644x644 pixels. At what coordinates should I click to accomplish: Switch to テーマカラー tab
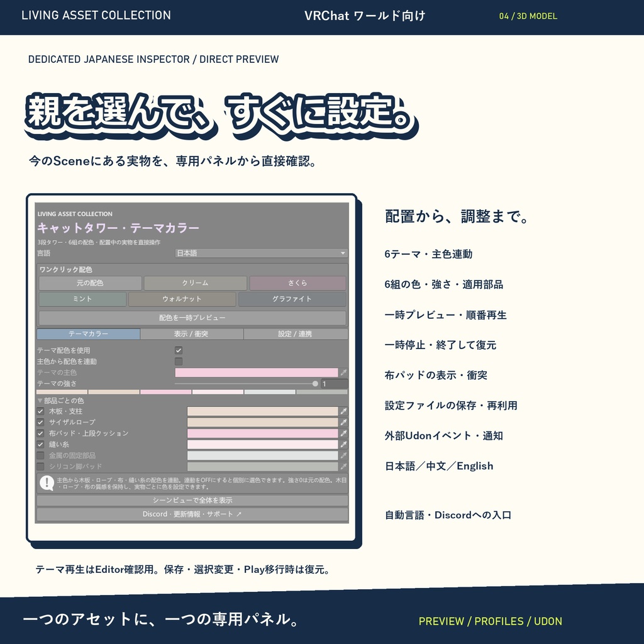pyautogui.click(x=88, y=334)
